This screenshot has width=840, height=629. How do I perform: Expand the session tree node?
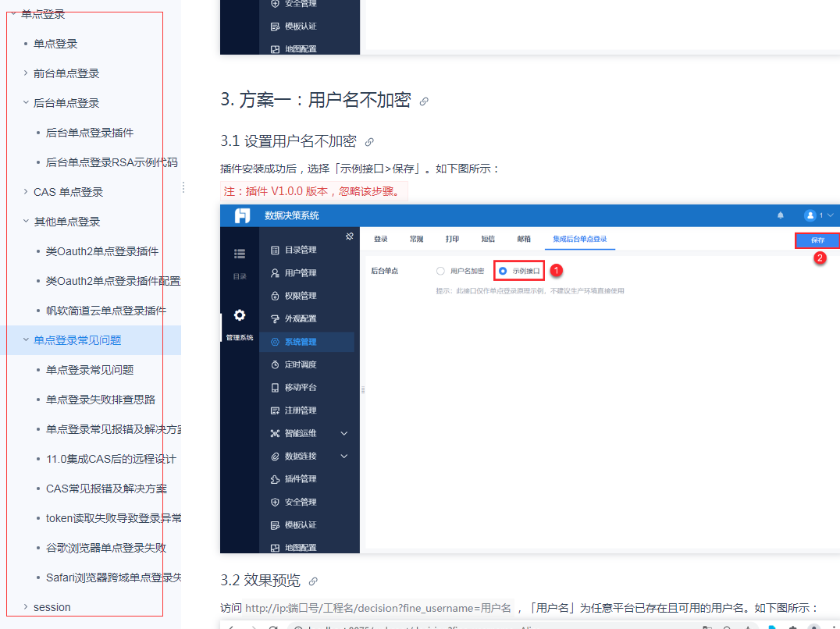pyautogui.click(x=25, y=606)
